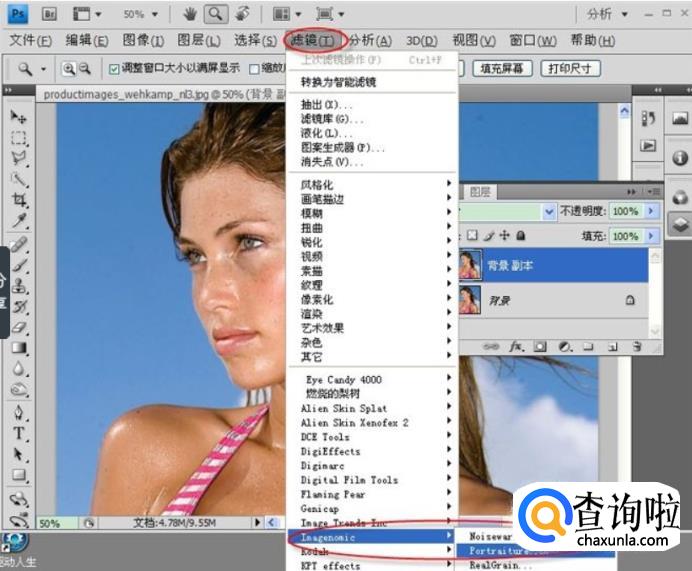Toggle lock transparent pixels in Layers panel

(472, 236)
